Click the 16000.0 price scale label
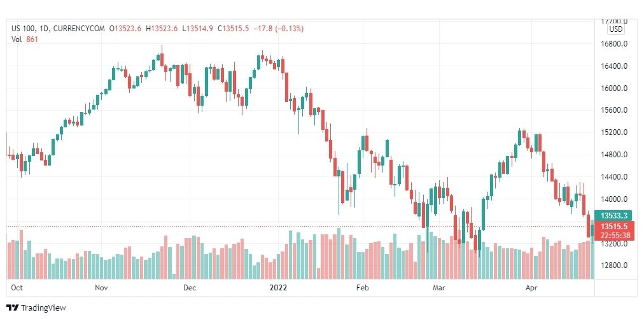The image size is (644, 319). tap(615, 88)
